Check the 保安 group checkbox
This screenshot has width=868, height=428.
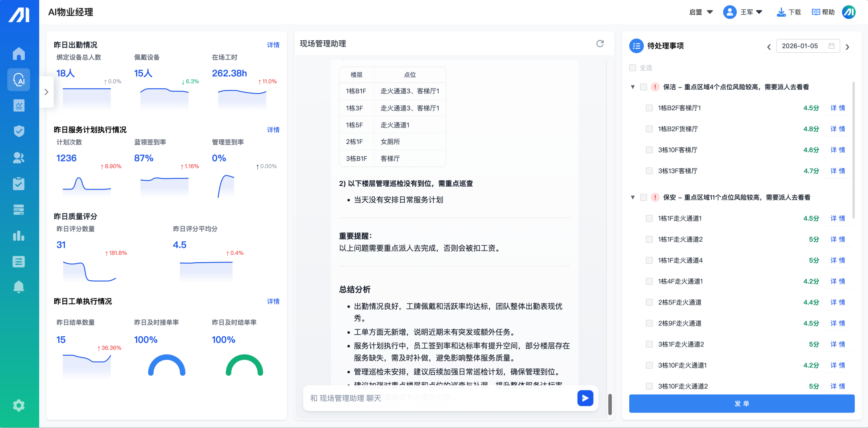click(x=643, y=197)
